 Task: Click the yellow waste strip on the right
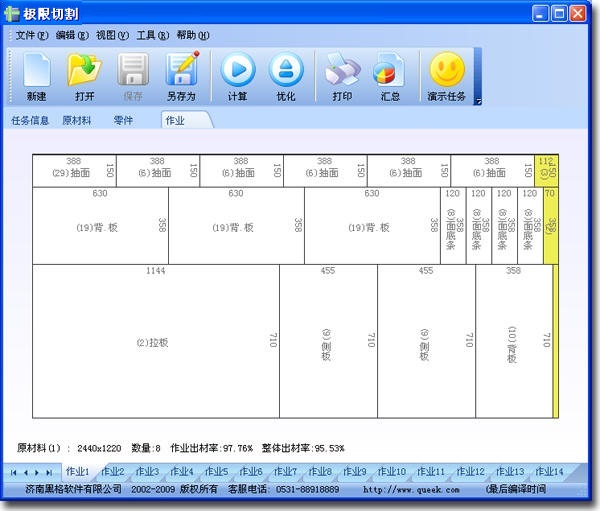tap(555, 341)
